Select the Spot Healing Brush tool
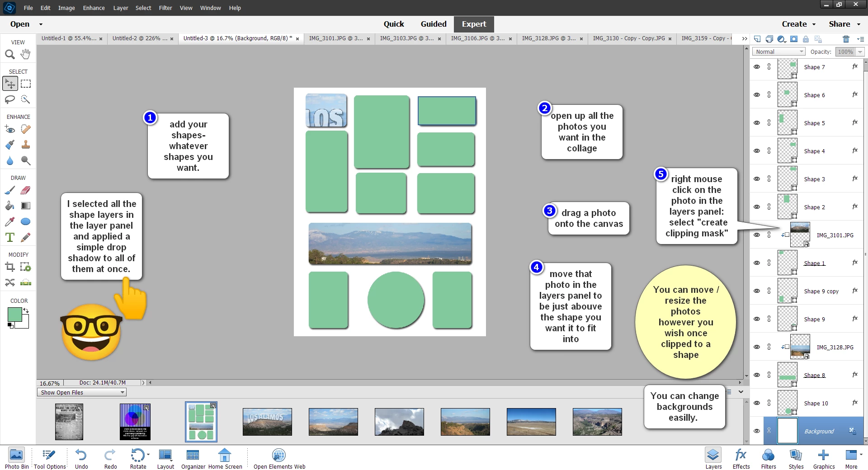 [26, 130]
